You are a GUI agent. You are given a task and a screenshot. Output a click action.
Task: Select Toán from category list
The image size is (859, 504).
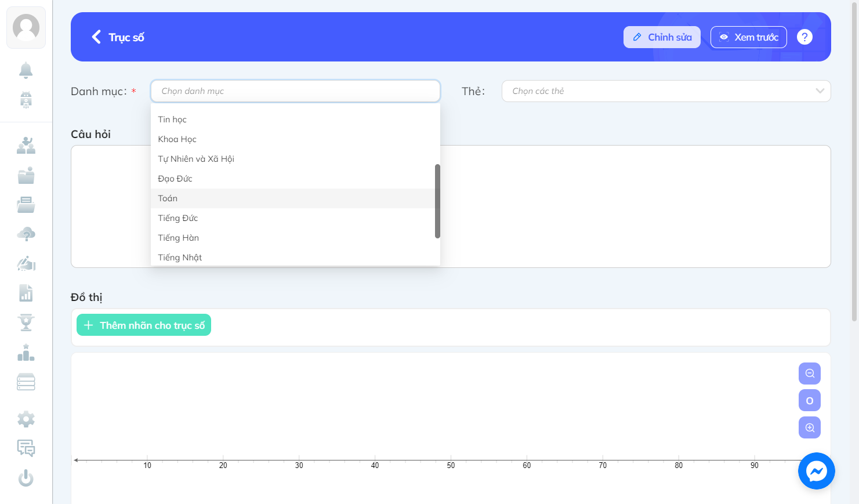(x=293, y=198)
